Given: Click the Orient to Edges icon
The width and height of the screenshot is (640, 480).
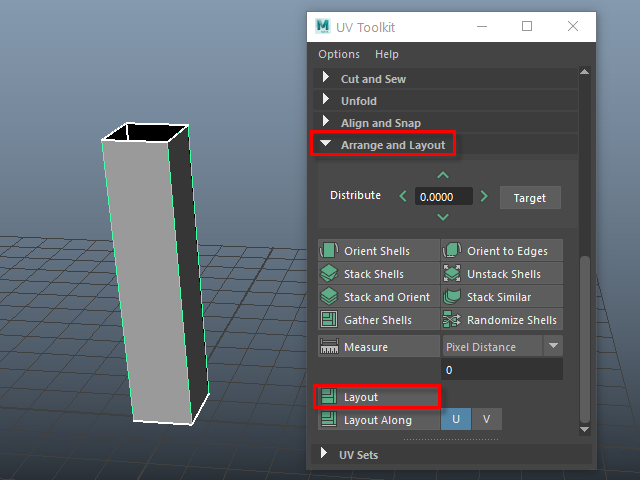Looking at the screenshot, I should tap(452, 251).
